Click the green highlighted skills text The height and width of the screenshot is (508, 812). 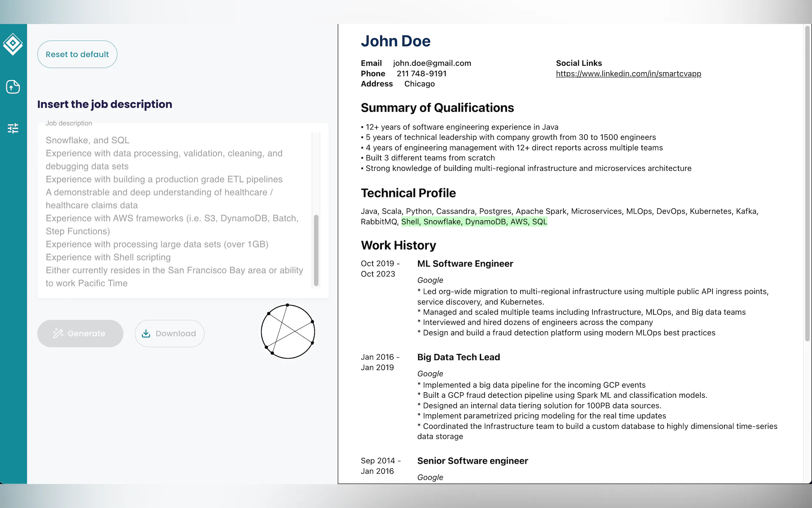coord(474,222)
